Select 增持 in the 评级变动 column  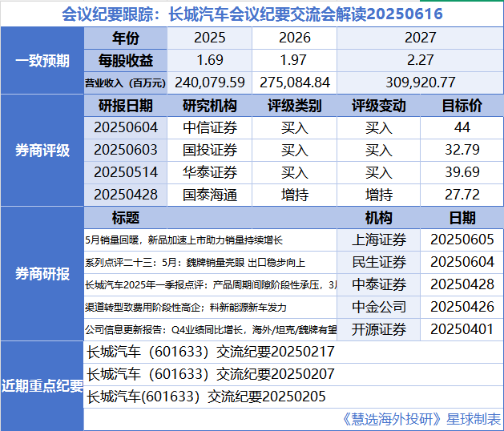coord(378,195)
